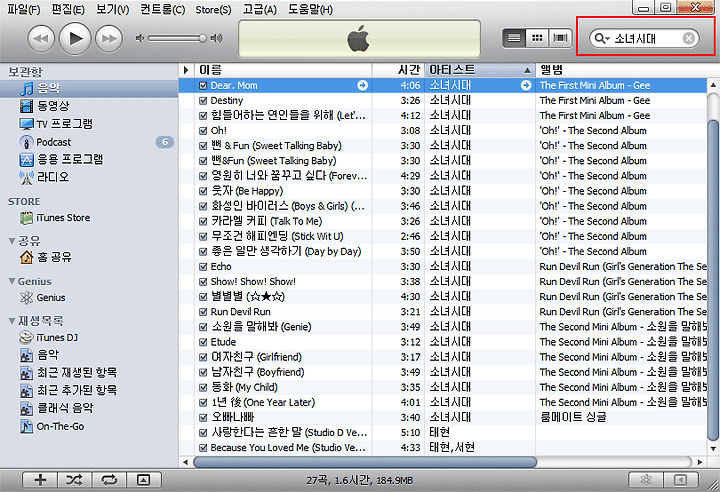
Task: Uncheck the Run Devil Run song checkbox
Action: pyautogui.click(x=203, y=312)
